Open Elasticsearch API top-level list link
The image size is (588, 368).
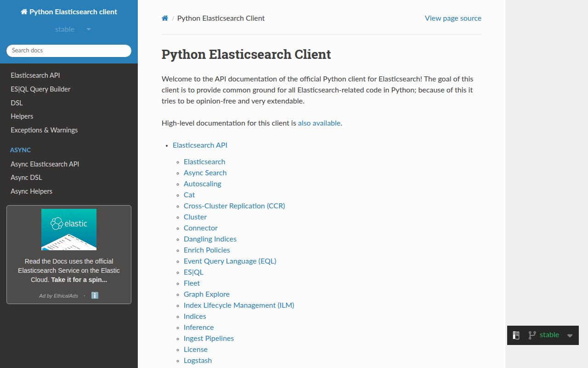[200, 145]
